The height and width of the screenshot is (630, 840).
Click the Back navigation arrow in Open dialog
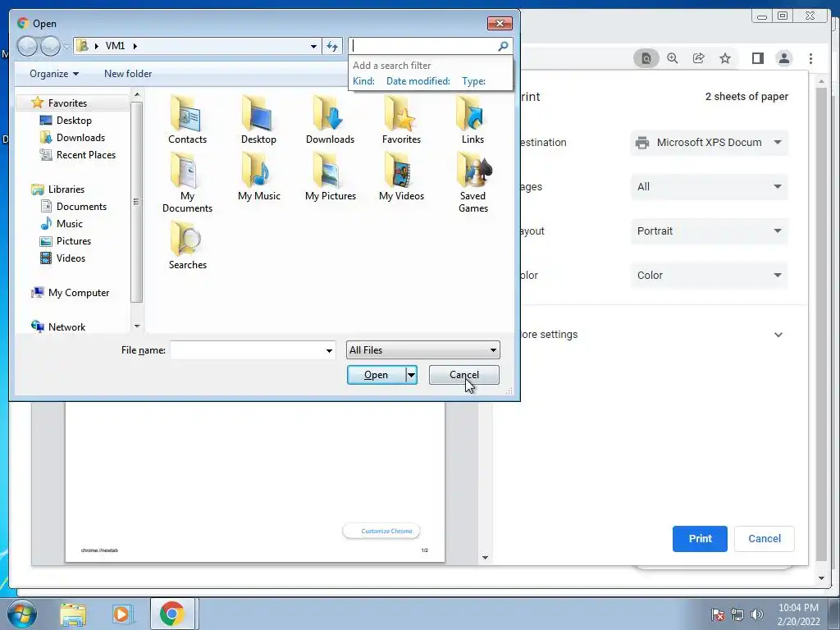[27, 46]
